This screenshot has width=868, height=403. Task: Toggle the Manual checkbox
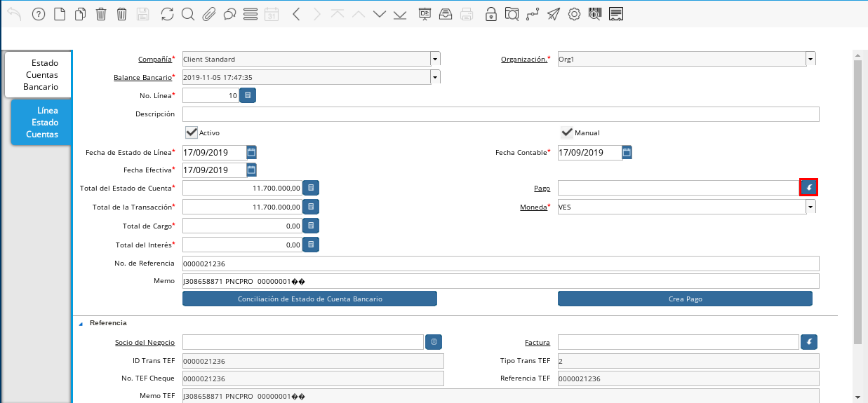point(567,132)
